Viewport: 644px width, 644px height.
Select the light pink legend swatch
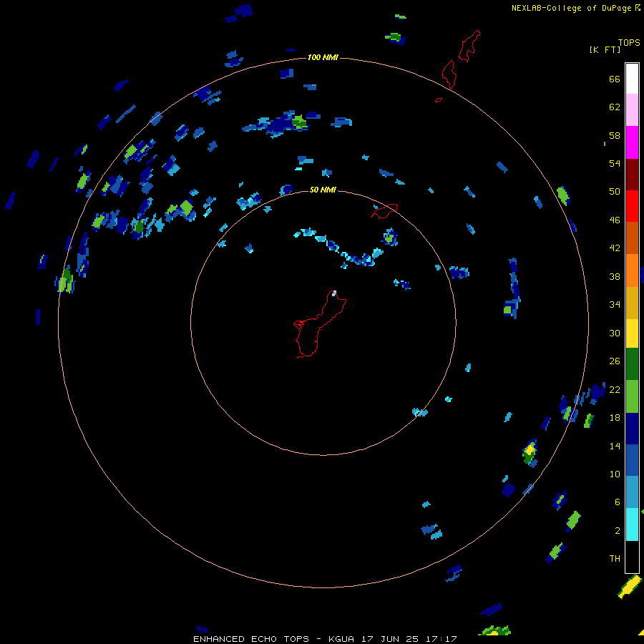tap(632, 110)
